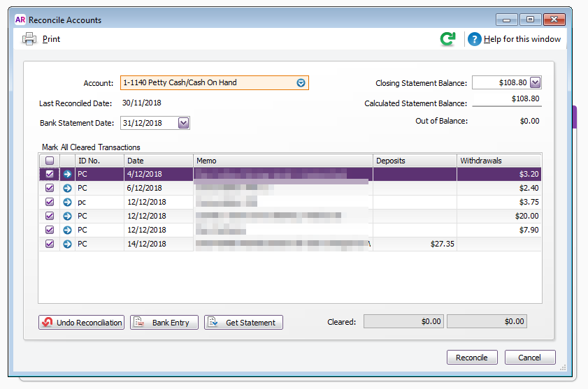Open detail arrow for 6/12/2018 transaction
The width and height of the screenshot is (588, 389).
pos(67,188)
